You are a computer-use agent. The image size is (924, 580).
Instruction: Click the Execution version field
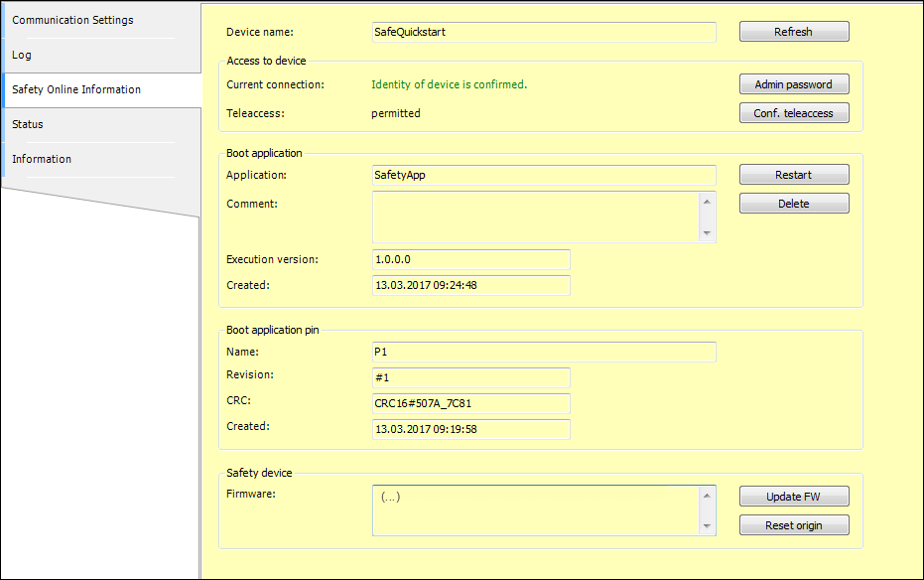[x=470, y=259]
